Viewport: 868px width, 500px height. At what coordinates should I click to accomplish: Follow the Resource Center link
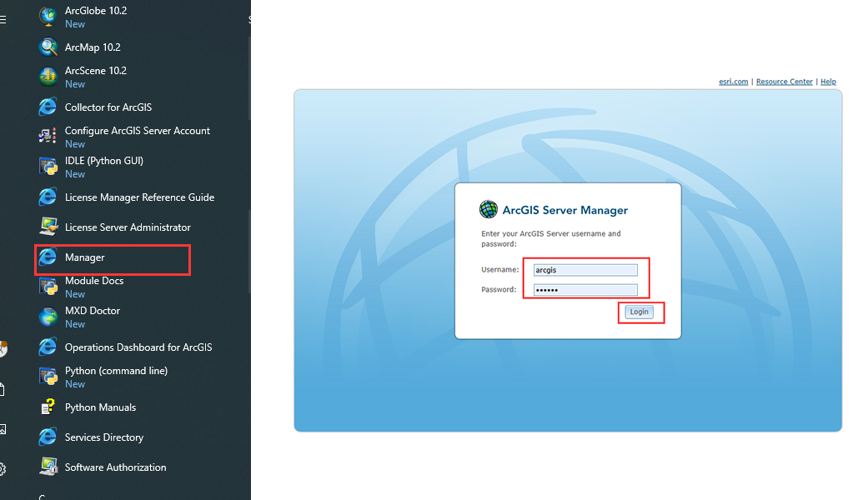point(784,82)
